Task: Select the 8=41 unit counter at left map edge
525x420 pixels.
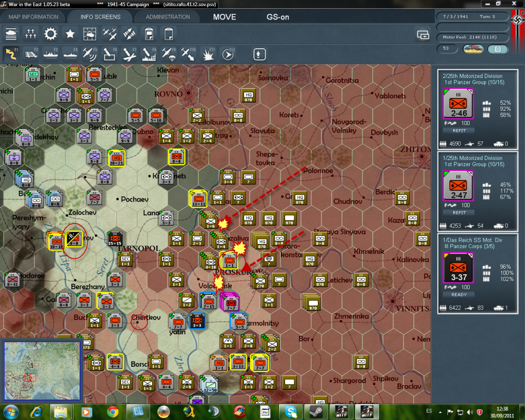Action: coord(12,280)
